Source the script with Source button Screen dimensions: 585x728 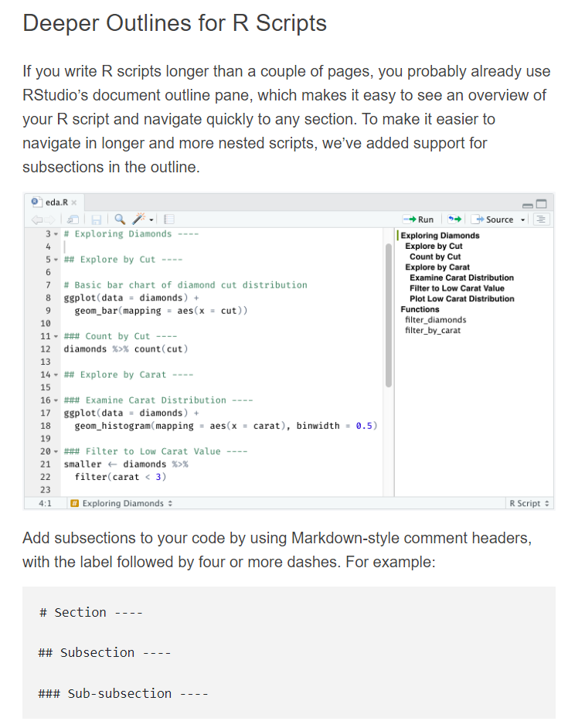click(492, 219)
